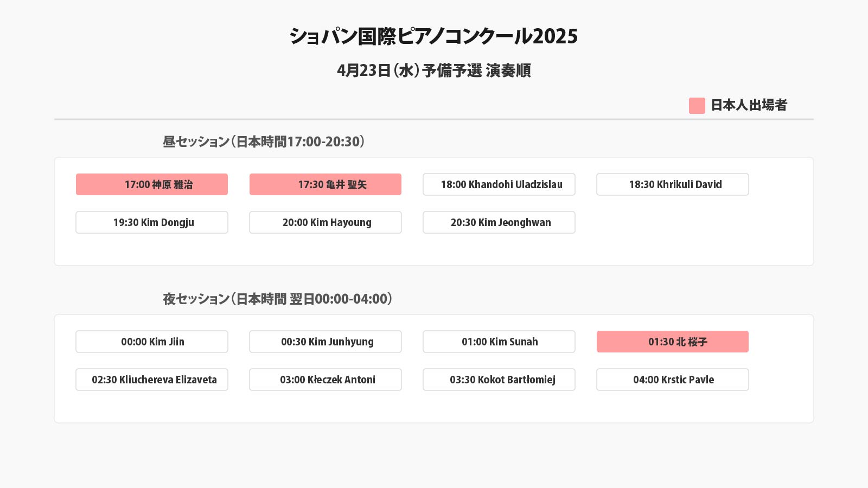Click the 03:30 Kokot Bartłomiej entry
The width and height of the screenshot is (868, 488).
click(499, 380)
